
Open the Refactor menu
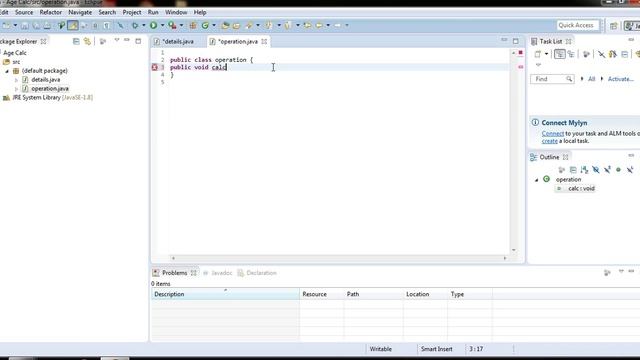tap(51, 12)
